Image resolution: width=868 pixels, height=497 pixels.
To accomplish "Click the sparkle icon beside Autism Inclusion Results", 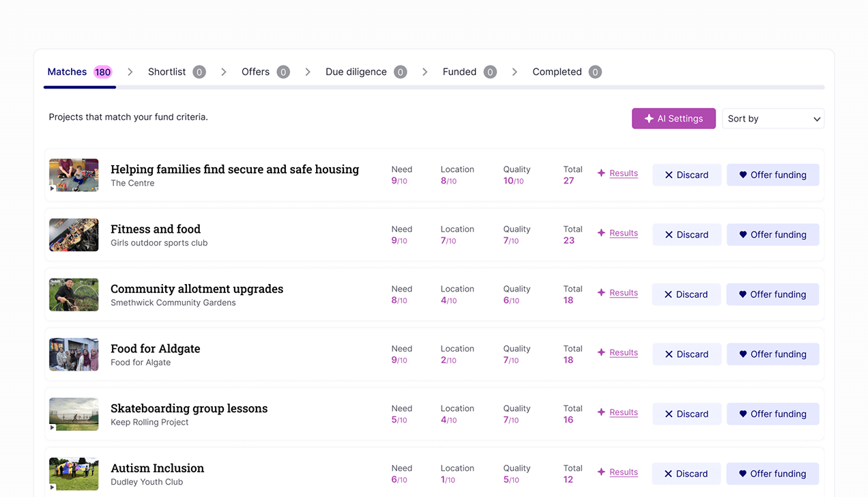I will coord(601,472).
